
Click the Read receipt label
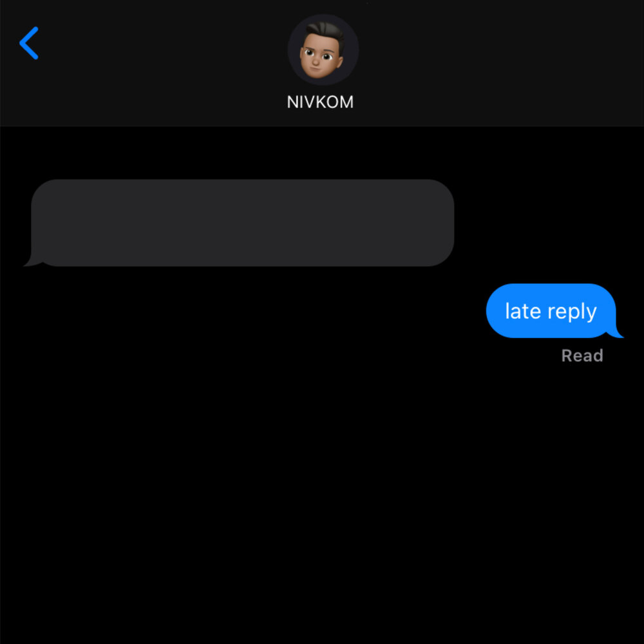pos(582,355)
